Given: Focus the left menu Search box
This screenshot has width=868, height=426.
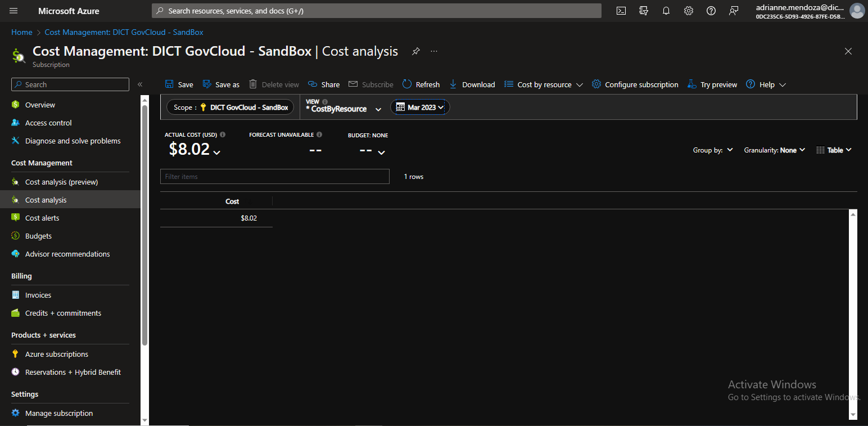Looking at the screenshot, I should (x=70, y=84).
